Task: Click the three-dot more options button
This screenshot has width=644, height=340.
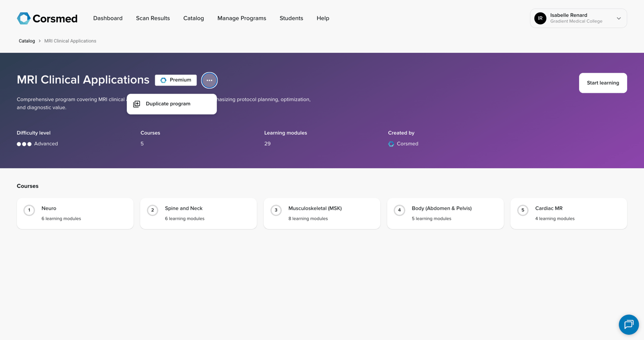Action: (x=210, y=80)
